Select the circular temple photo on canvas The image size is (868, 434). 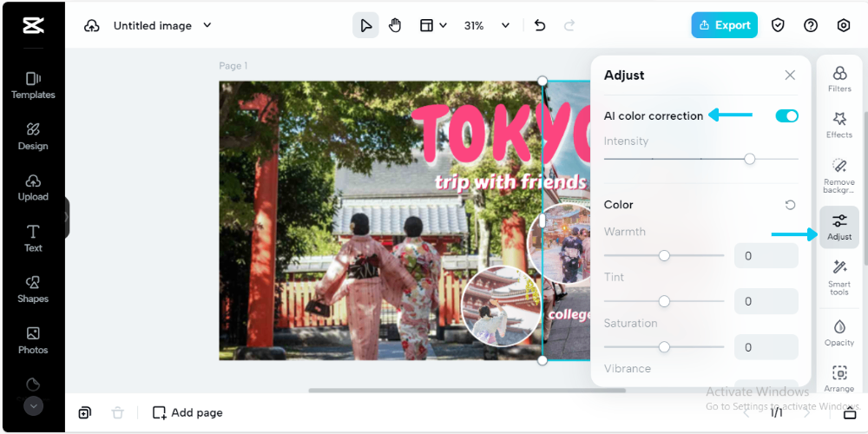pos(501,306)
